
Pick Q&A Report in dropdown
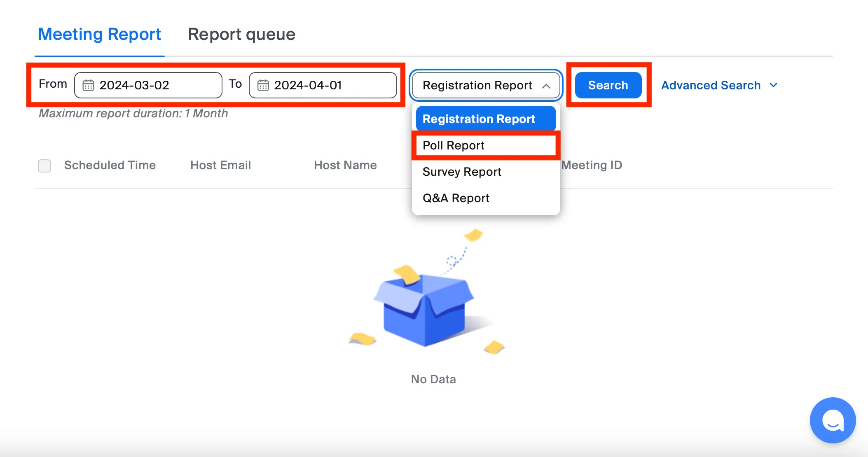(x=456, y=198)
